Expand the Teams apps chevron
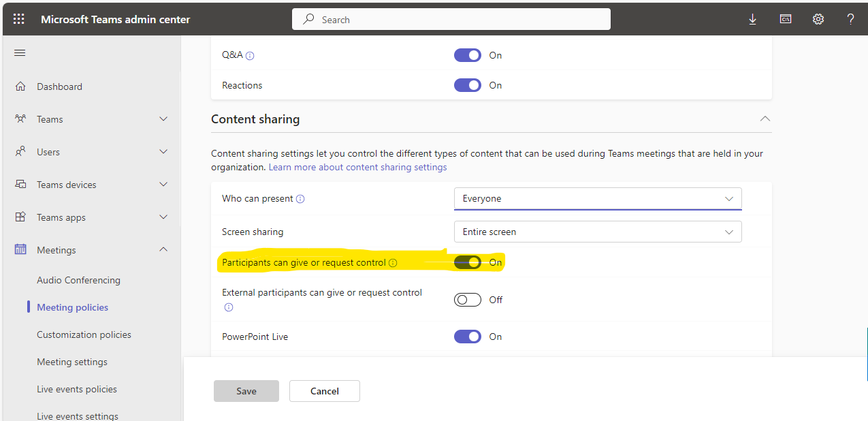868x421 pixels. (163, 217)
